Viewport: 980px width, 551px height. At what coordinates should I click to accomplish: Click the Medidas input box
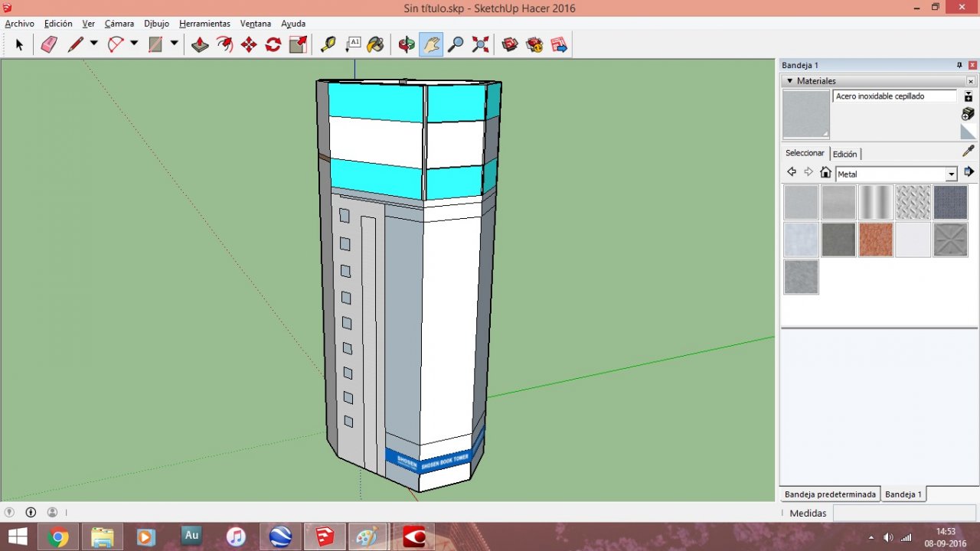coord(903,513)
